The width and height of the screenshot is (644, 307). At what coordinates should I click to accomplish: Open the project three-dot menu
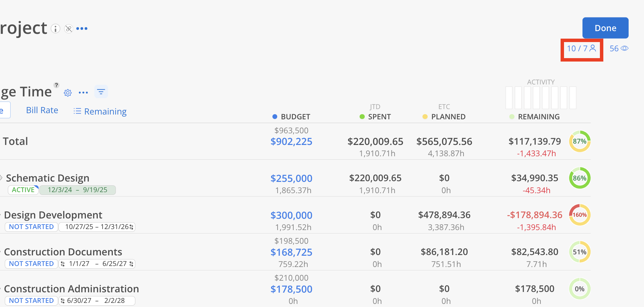pos(82,29)
